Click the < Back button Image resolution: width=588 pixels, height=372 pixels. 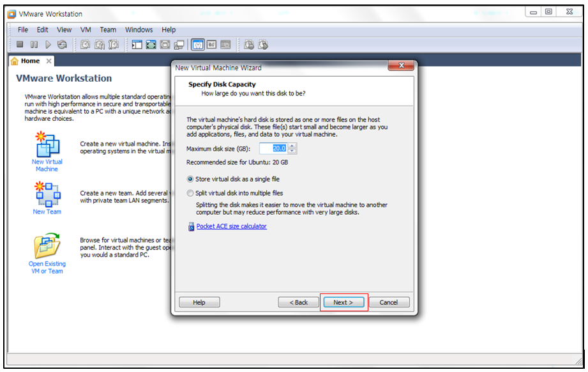coord(299,302)
